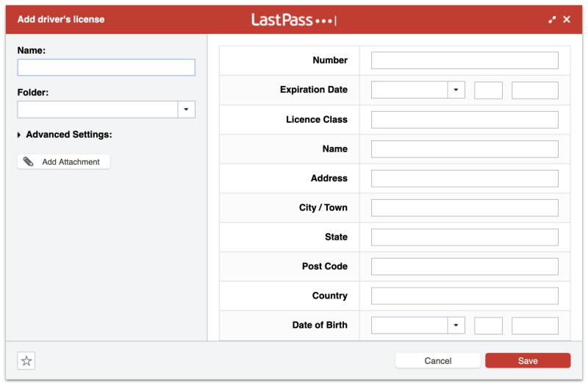Click the license Number input field
This screenshot has height=386, width=588.
click(x=465, y=60)
